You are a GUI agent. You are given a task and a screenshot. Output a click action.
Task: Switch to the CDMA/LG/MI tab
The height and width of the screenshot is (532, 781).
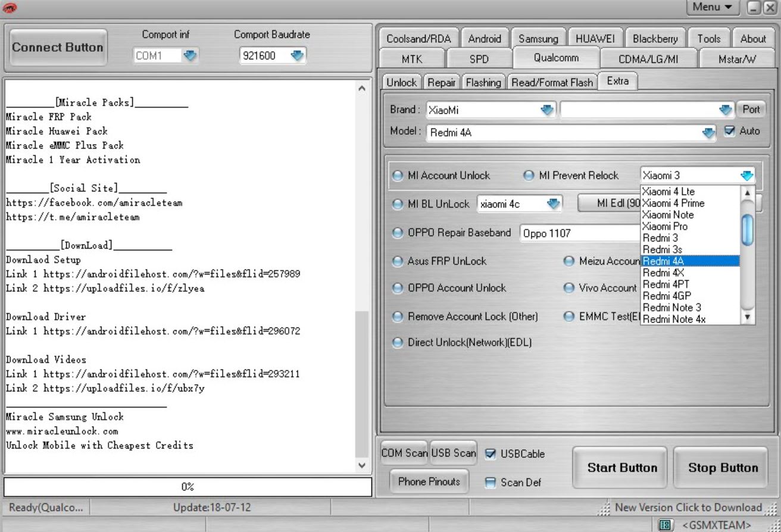(648, 60)
